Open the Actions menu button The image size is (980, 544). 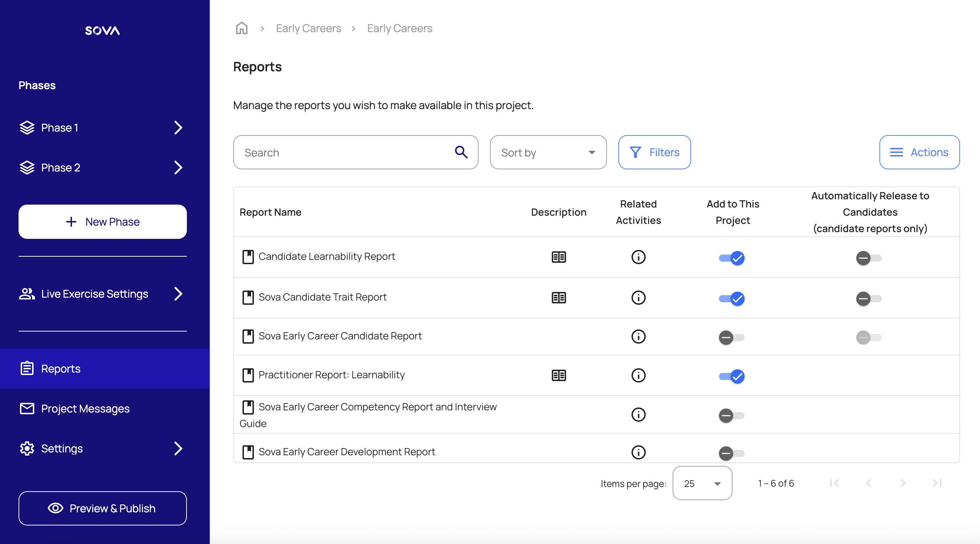[x=919, y=152]
